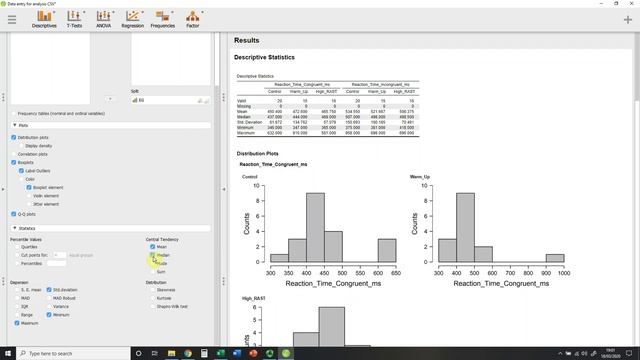
Task: Open the notification center icon
Action: (629, 353)
